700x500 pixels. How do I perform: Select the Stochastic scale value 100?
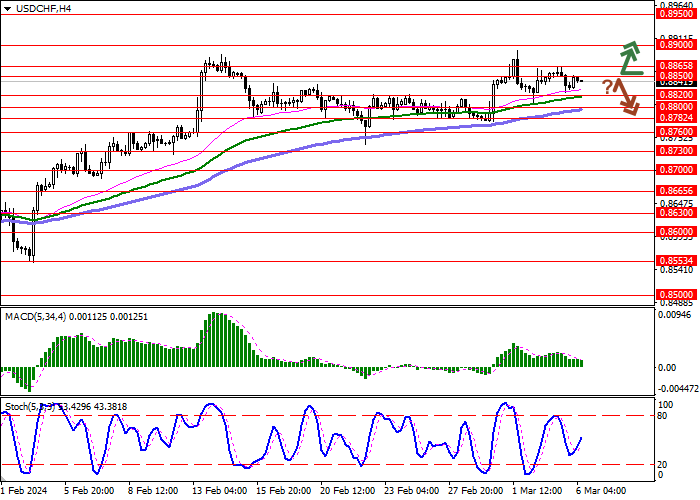click(665, 405)
